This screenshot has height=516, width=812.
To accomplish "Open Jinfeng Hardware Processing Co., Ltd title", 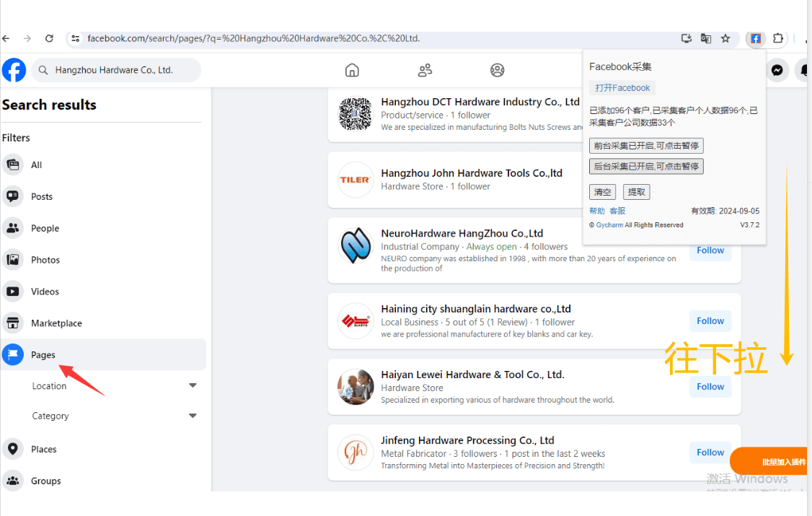I will coord(467,440).
